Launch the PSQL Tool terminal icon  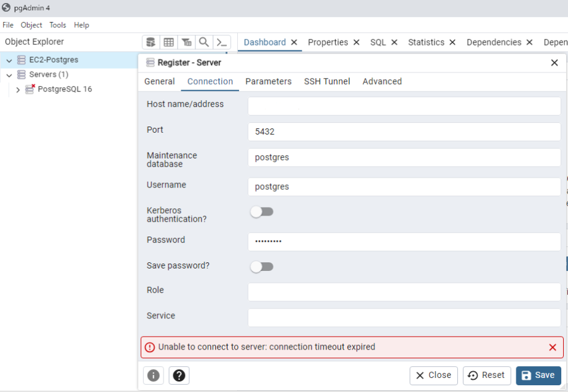click(x=222, y=42)
